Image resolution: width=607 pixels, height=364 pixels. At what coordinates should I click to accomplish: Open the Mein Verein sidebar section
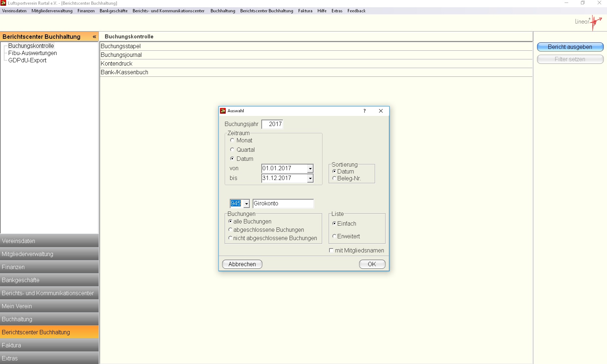click(x=49, y=306)
